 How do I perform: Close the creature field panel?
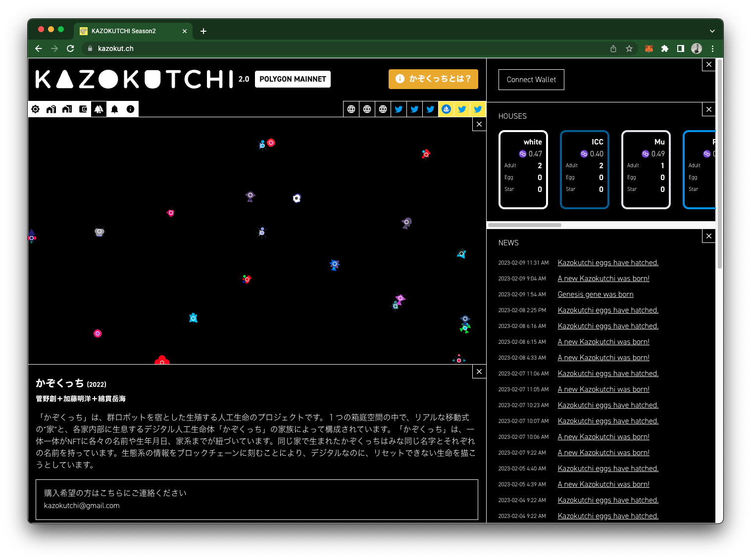tap(479, 124)
